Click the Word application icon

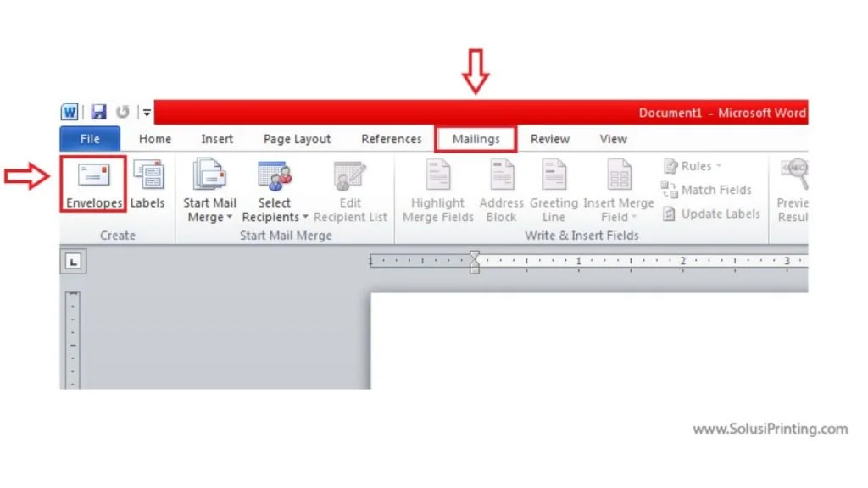[x=70, y=113]
